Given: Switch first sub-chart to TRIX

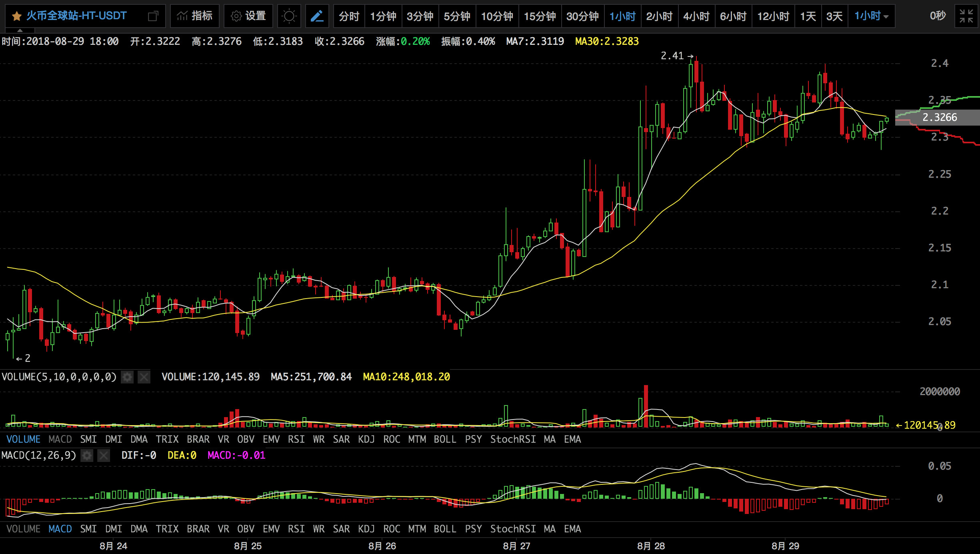Looking at the screenshot, I should [167, 439].
